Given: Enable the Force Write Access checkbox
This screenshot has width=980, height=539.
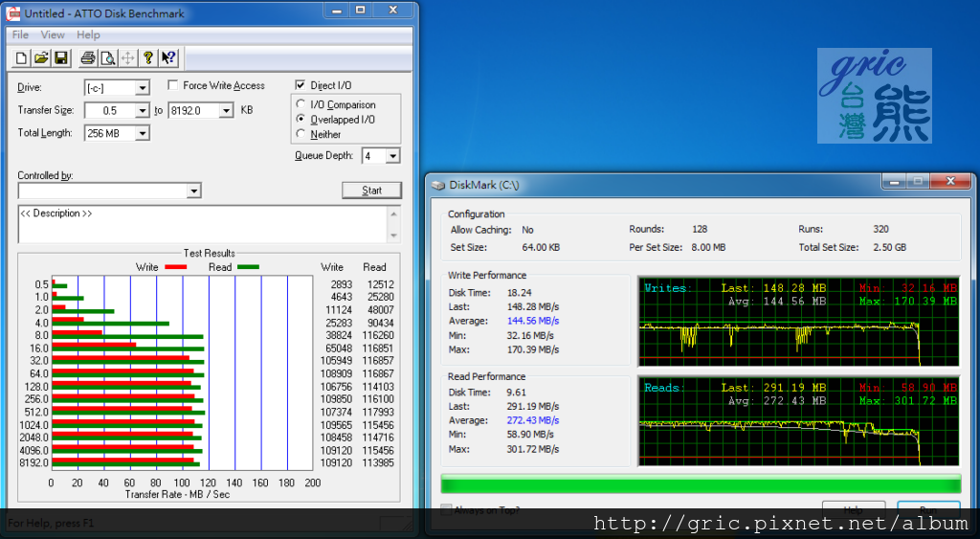Looking at the screenshot, I should click(x=173, y=85).
